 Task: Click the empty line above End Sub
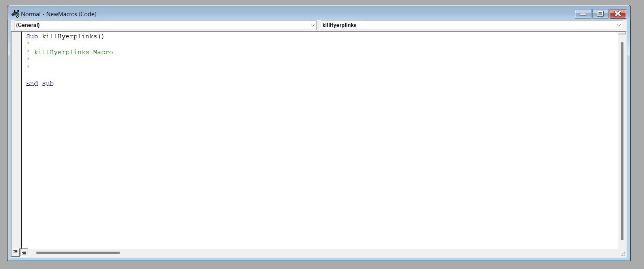coord(320,76)
